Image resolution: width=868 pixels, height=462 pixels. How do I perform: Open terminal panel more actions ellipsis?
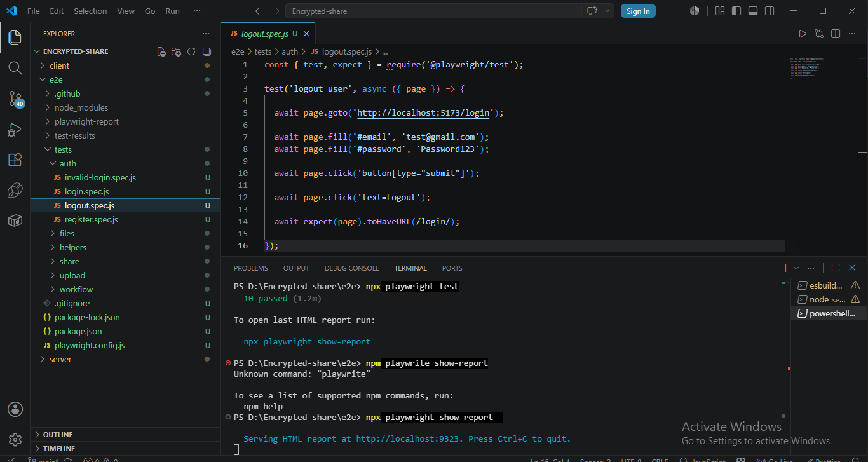[x=811, y=268]
